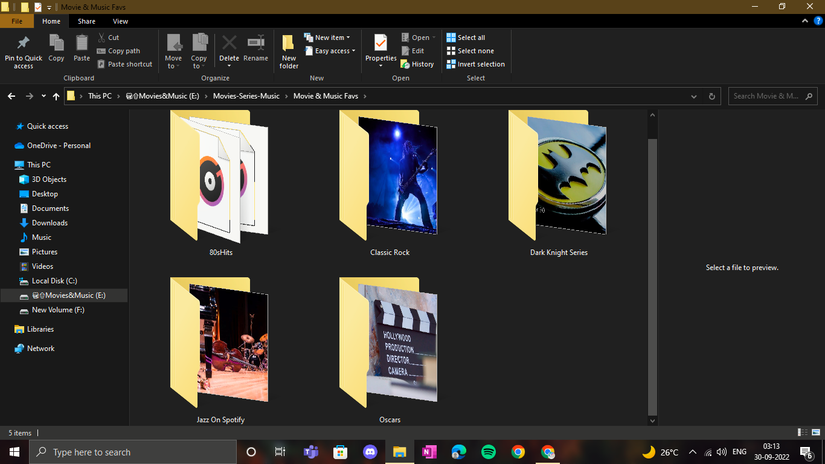Click the Search Movie & Music box
The height and width of the screenshot is (464, 825).
pyautogui.click(x=772, y=96)
